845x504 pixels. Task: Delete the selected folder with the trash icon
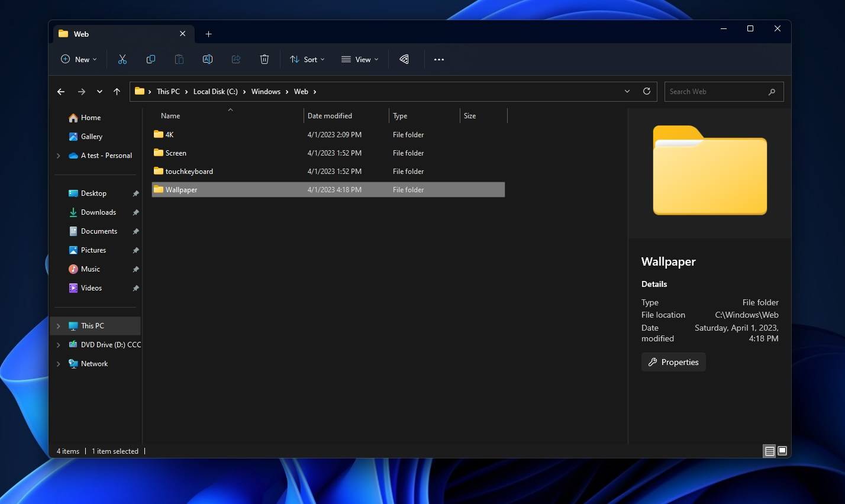[x=265, y=59]
